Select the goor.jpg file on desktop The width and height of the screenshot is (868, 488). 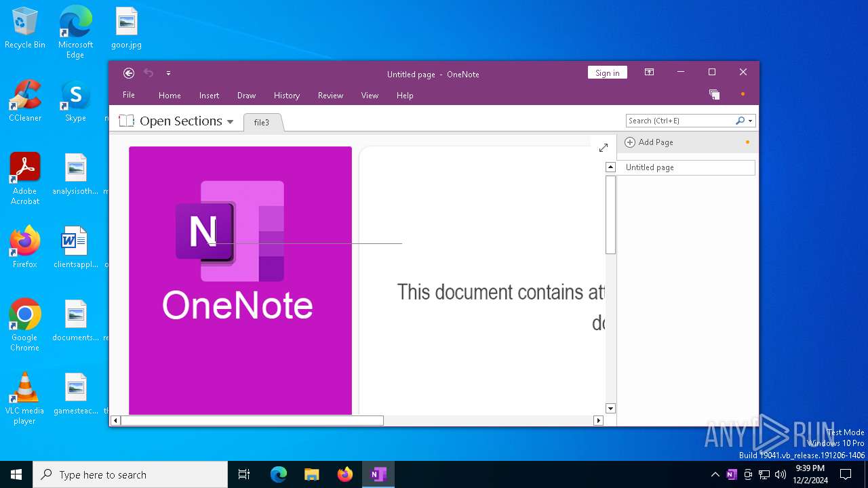(x=126, y=28)
